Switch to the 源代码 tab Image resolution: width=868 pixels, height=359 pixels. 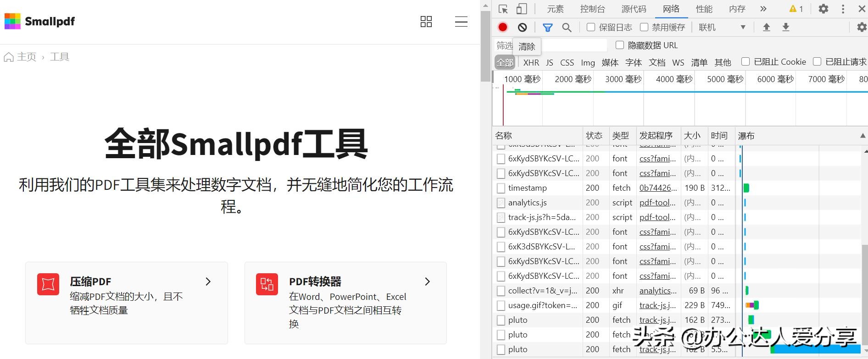[x=634, y=9]
